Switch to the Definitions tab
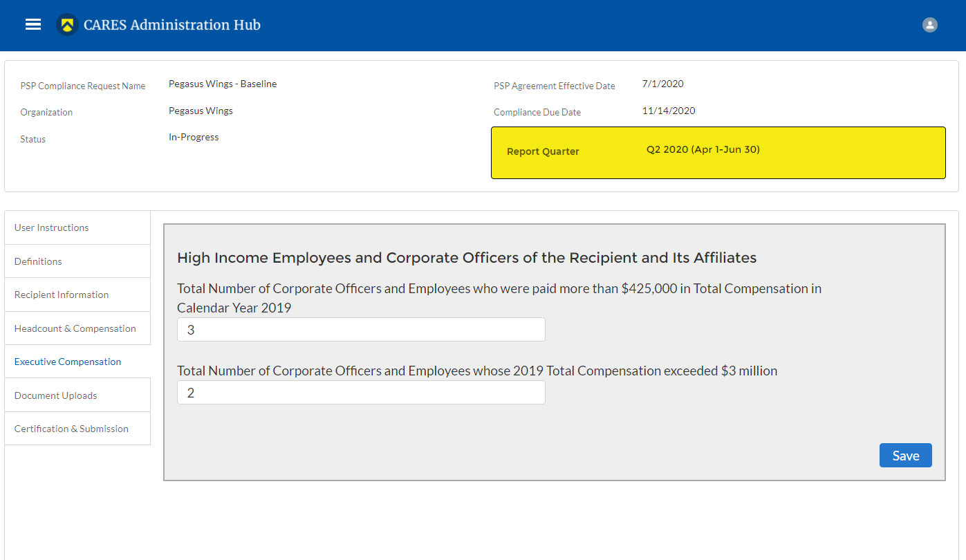 38,261
